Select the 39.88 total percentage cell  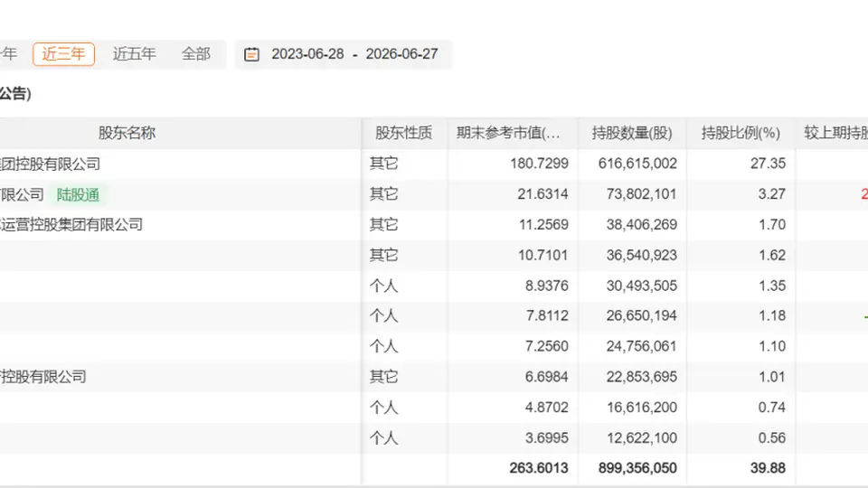(768, 468)
